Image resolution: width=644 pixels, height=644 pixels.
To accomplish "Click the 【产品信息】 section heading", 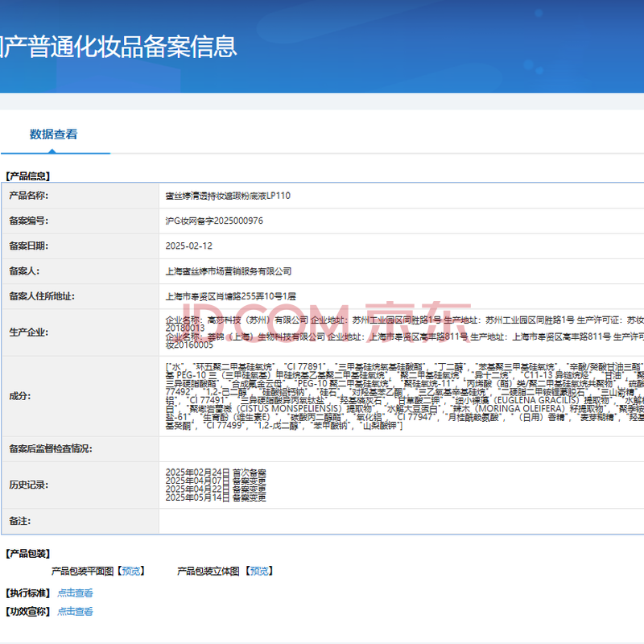I will pyautogui.click(x=27, y=175).
